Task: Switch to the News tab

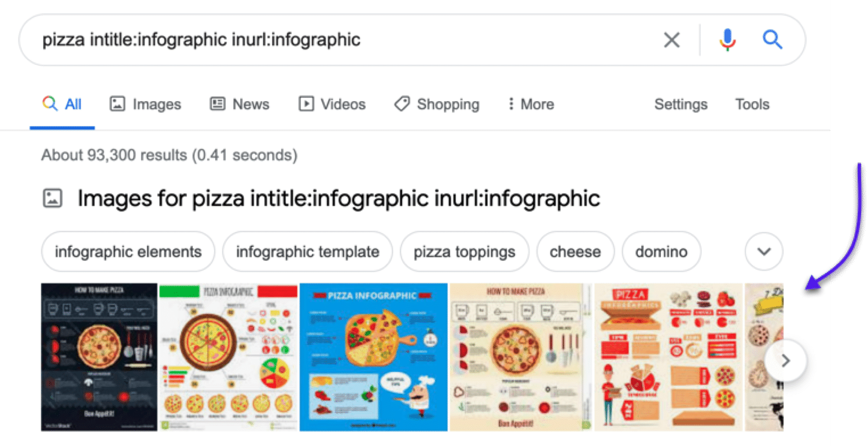Action: tap(251, 104)
